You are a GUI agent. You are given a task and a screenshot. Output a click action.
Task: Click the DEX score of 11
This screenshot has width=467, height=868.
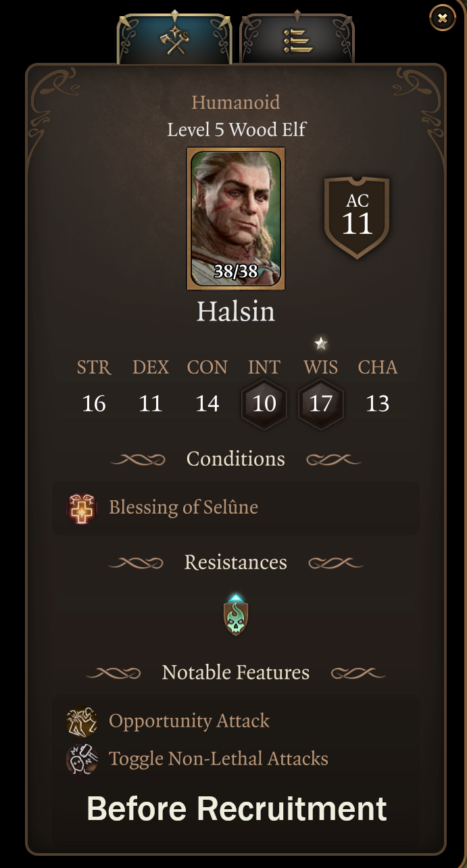click(150, 404)
